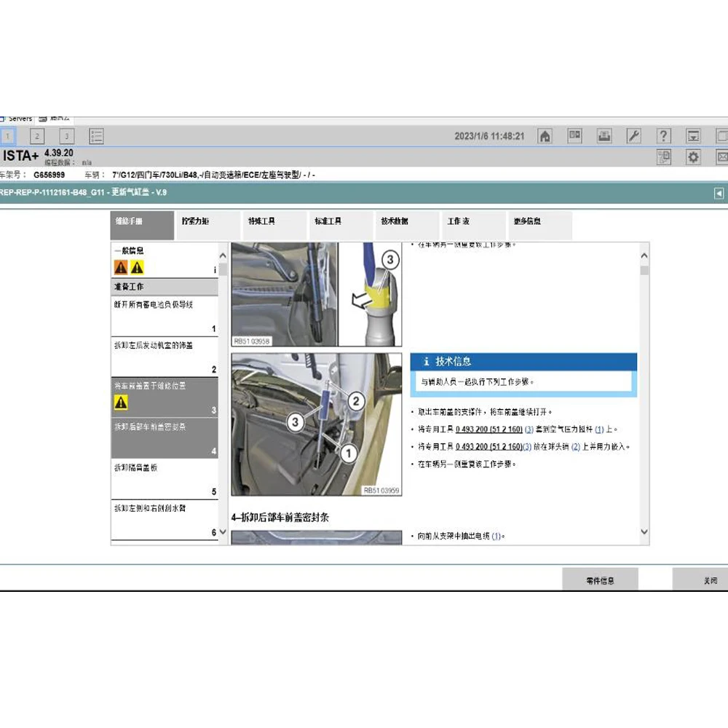Click the numbered step 2 toolbar button
728x728 pixels.
coord(37,136)
